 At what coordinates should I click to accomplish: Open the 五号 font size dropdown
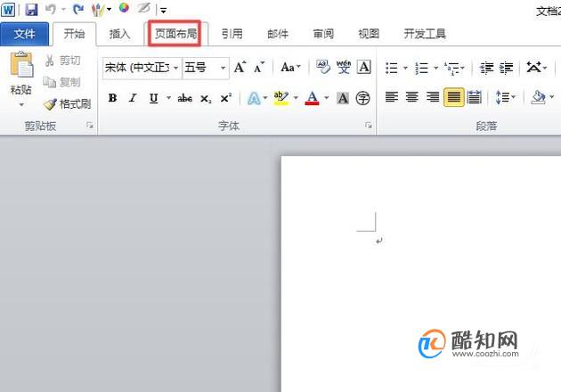(223, 68)
